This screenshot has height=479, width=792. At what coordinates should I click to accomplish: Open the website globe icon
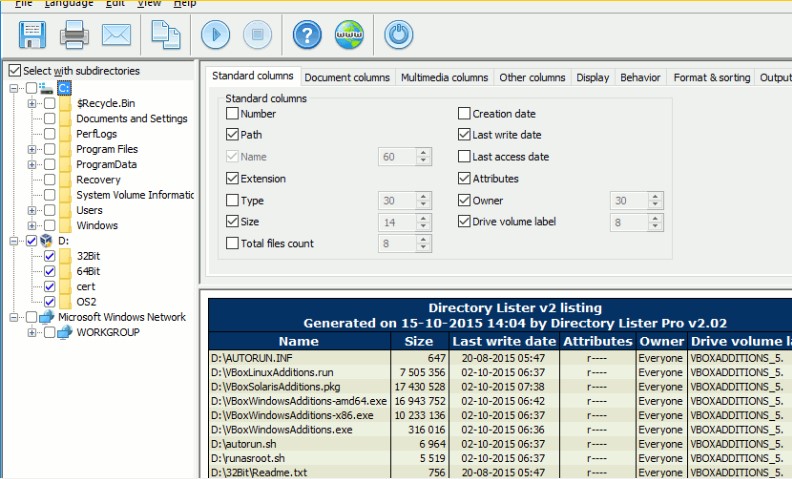point(349,35)
